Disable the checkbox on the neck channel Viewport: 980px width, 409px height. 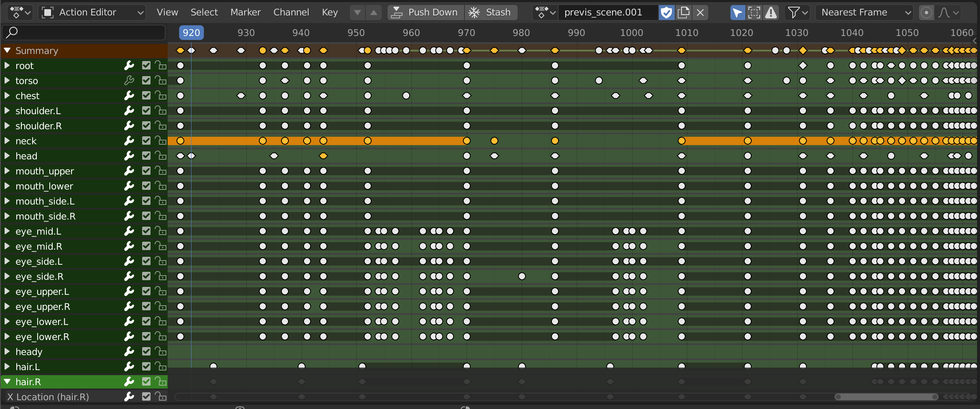[x=146, y=141]
